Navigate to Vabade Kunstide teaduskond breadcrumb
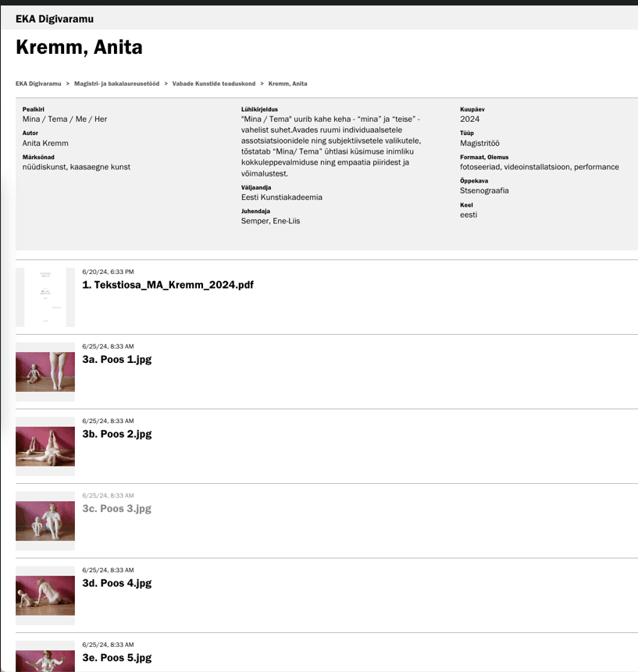Viewport: 638px width, 672px height. [x=214, y=84]
